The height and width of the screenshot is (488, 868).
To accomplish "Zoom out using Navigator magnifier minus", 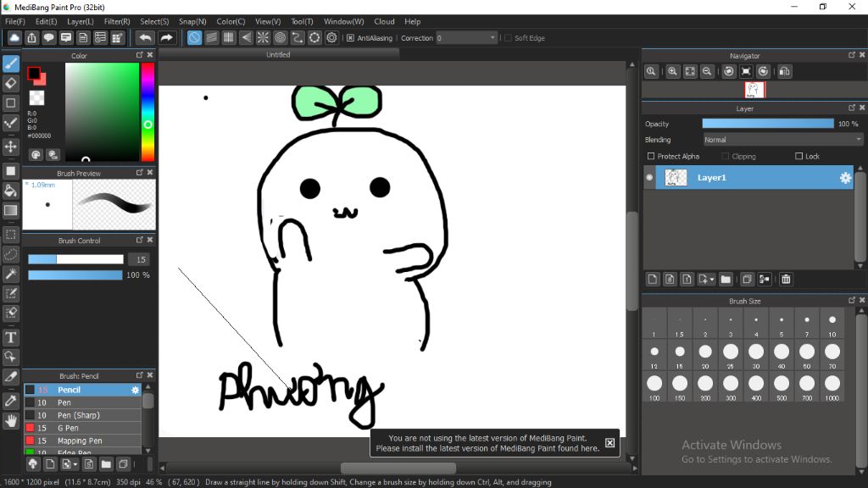I will coord(707,71).
